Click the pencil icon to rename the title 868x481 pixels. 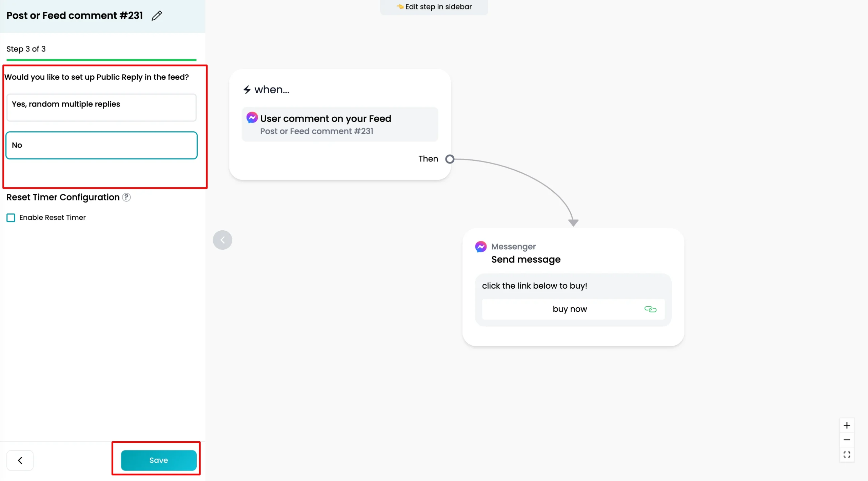pos(157,16)
